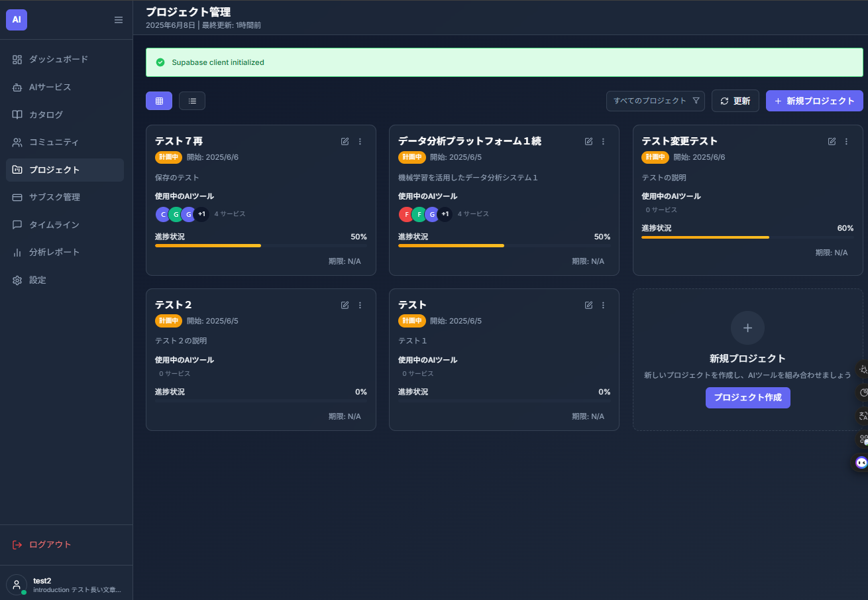Viewport: 868px width, 600px height.
Task: Click the test2 user avatar icon
Action: (x=17, y=584)
